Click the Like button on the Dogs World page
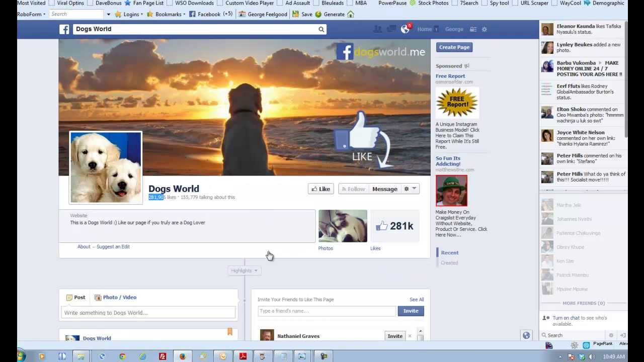The height and width of the screenshot is (362, 644). point(320,189)
